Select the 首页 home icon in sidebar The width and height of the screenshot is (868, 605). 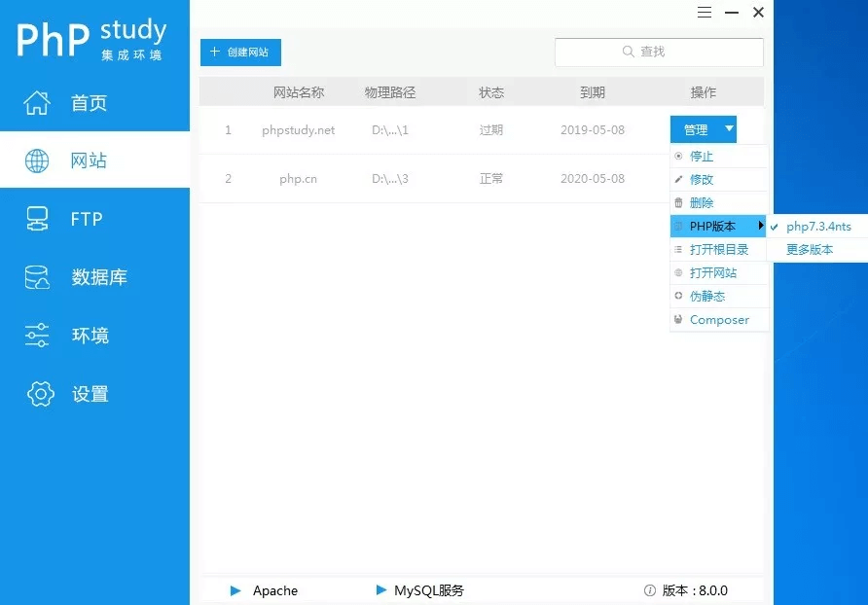pyautogui.click(x=36, y=102)
